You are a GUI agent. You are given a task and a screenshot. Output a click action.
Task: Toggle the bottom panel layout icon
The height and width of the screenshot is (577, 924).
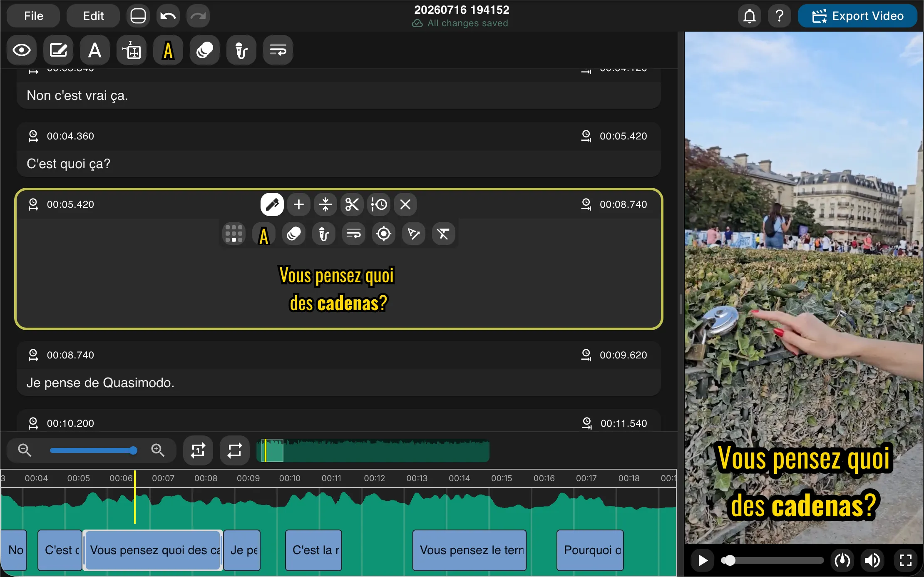point(138,16)
